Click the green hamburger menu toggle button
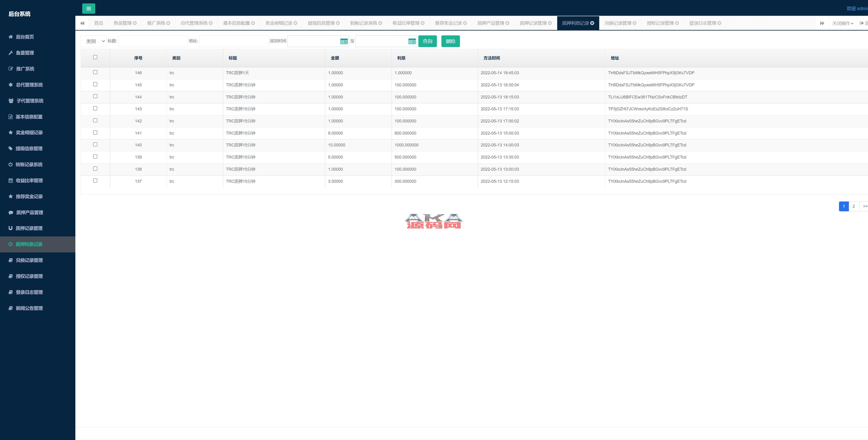 pyautogui.click(x=88, y=8)
